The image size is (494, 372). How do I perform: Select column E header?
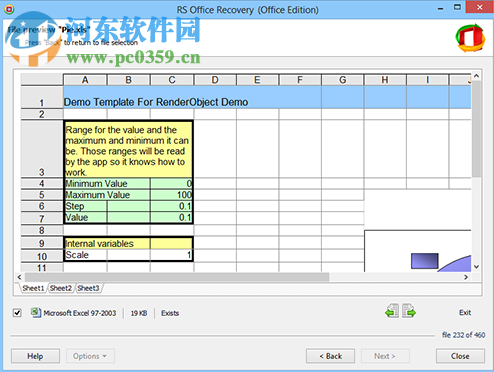point(257,80)
